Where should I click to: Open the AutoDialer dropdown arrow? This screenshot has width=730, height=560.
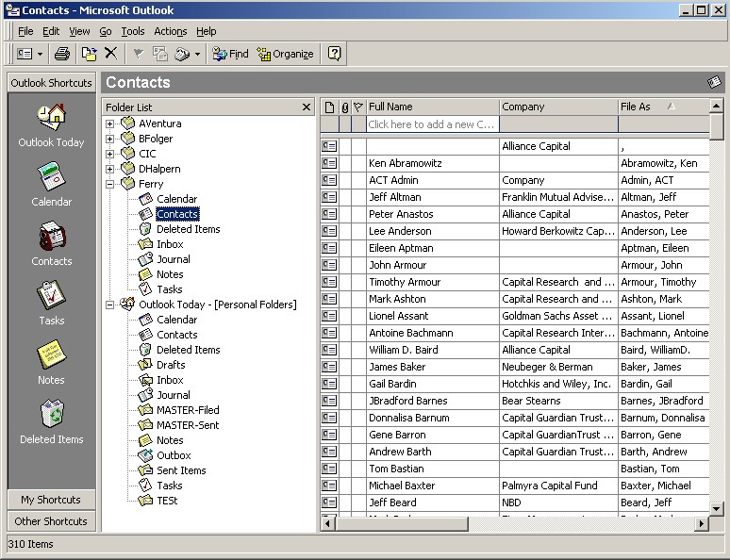(x=197, y=55)
